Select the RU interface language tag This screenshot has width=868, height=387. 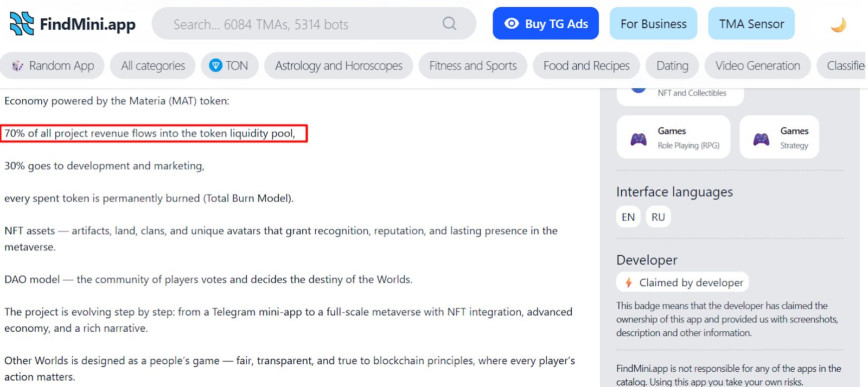(x=658, y=217)
